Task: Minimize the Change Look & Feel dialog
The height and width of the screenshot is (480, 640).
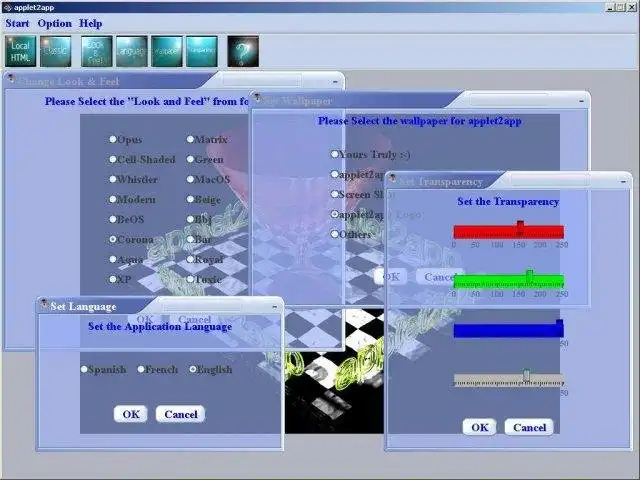Action: [335, 81]
